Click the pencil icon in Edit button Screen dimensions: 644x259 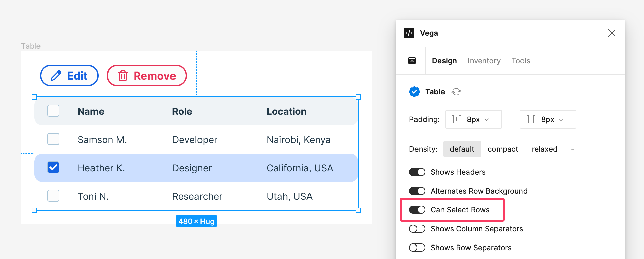tap(56, 76)
